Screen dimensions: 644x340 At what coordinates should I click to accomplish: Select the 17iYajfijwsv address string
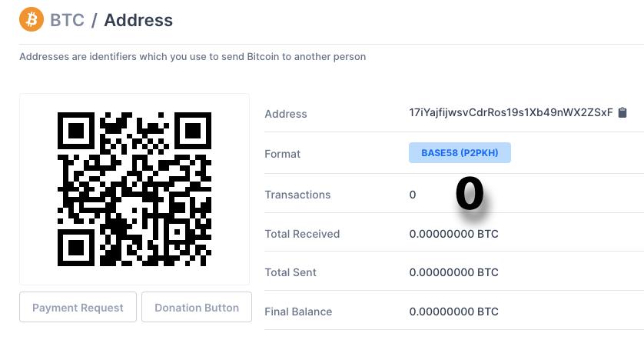511,112
